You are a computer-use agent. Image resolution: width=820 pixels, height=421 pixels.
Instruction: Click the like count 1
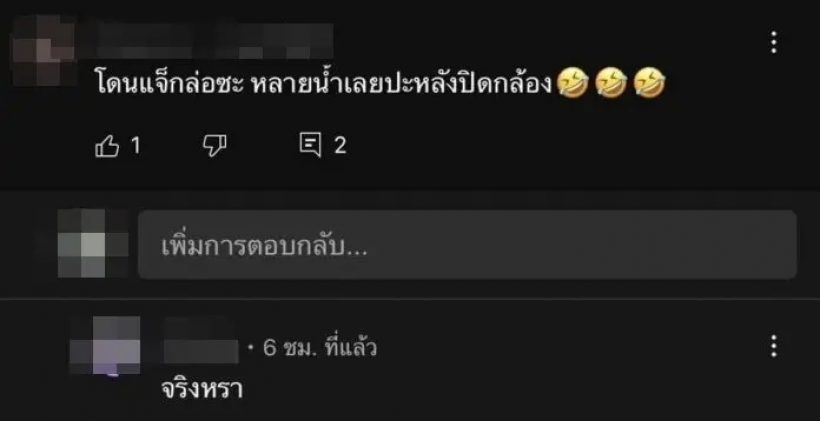[135, 146]
